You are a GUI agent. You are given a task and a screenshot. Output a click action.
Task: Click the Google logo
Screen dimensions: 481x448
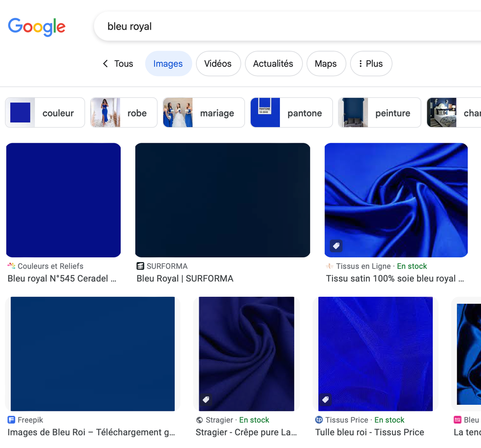coord(37,27)
